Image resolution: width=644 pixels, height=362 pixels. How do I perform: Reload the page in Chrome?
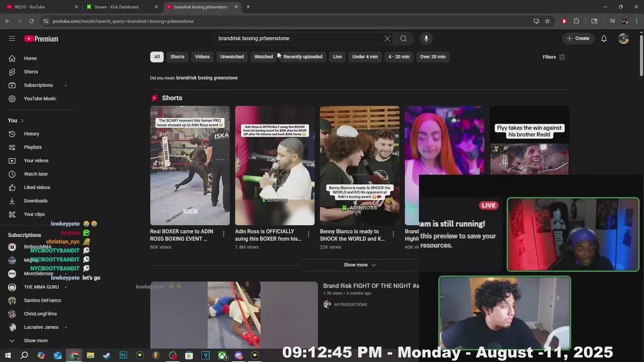coord(31,21)
